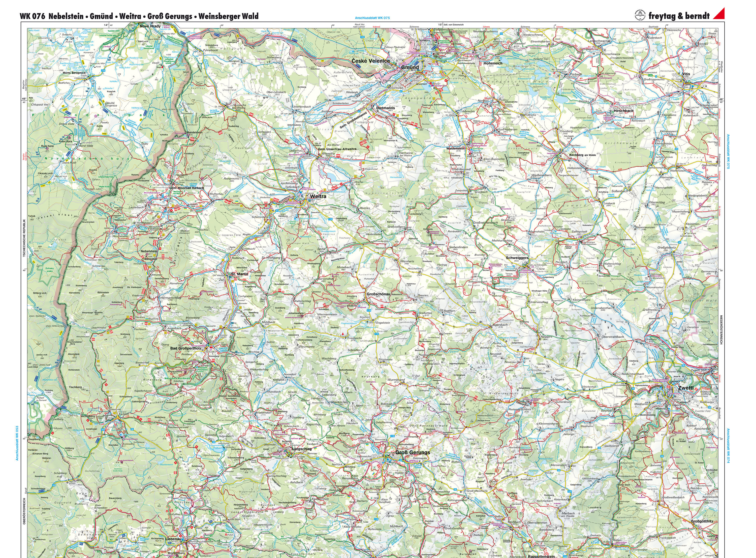Select the Schweiggers town label
Image resolution: width=756 pixels, height=558 pixels.
click(517, 257)
